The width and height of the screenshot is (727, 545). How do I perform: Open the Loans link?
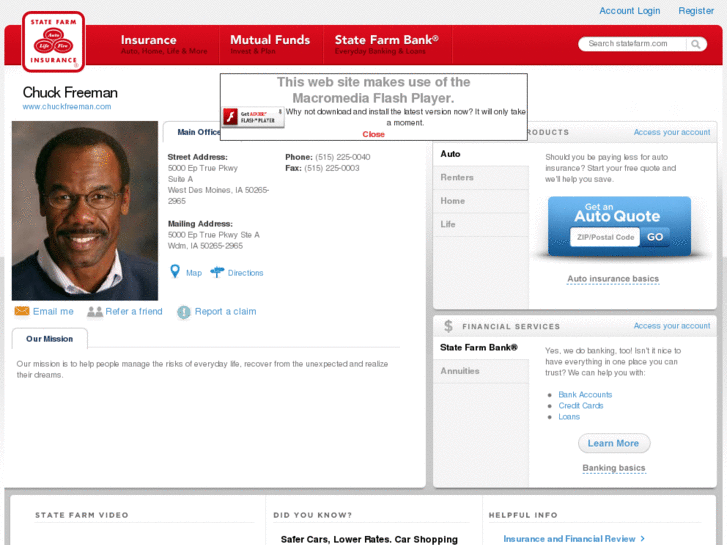point(569,417)
